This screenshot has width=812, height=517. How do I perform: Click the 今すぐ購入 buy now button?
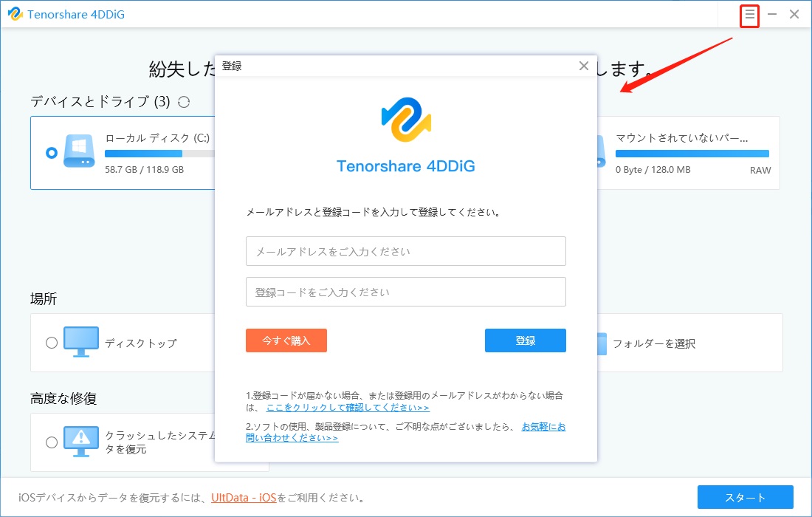click(x=286, y=340)
